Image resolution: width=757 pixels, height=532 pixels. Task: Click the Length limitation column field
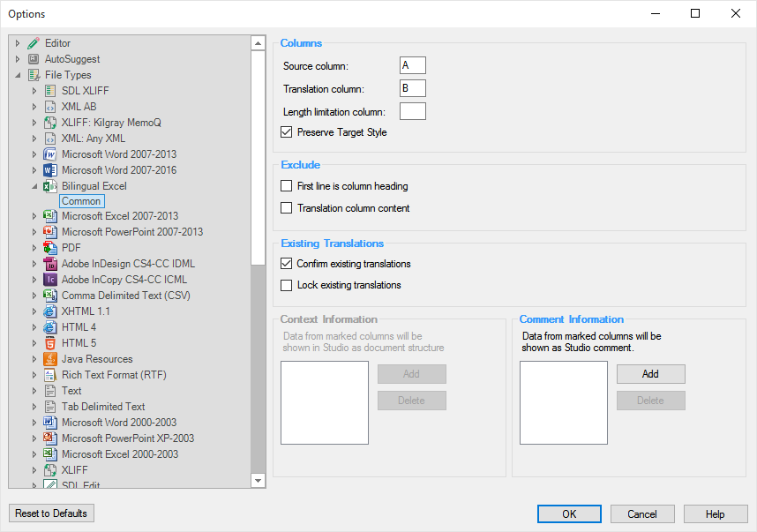point(412,111)
